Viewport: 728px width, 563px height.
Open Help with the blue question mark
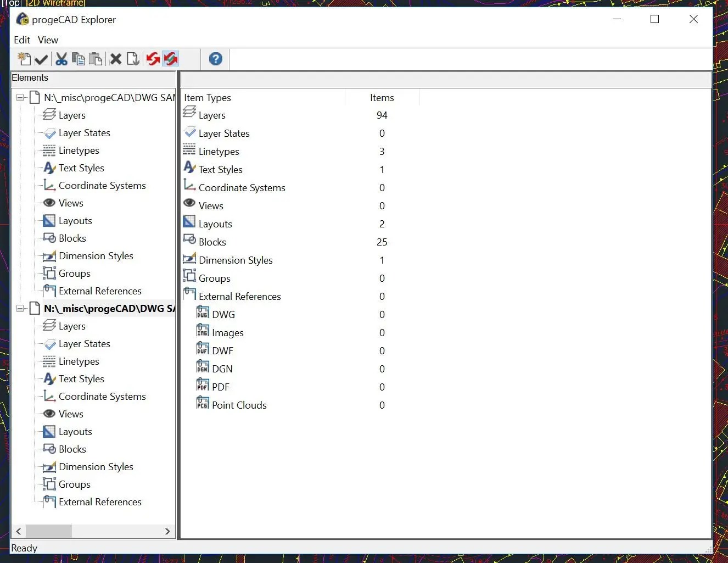[x=216, y=59]
